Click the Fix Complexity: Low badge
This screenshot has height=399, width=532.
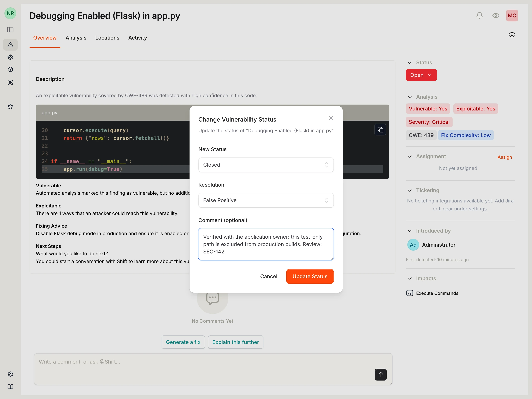pyautogui.click(x=466, y=135)
